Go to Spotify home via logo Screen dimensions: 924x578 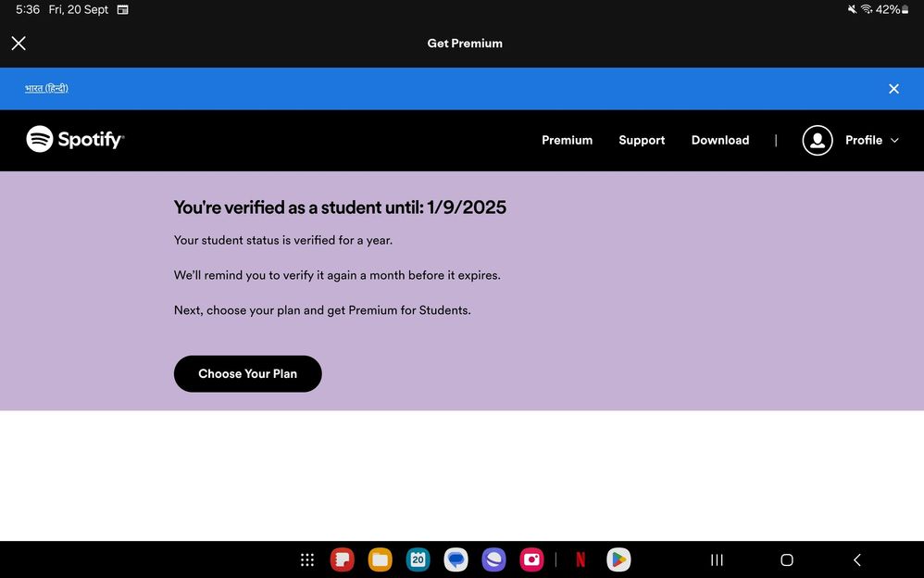[x=75, y=139]
